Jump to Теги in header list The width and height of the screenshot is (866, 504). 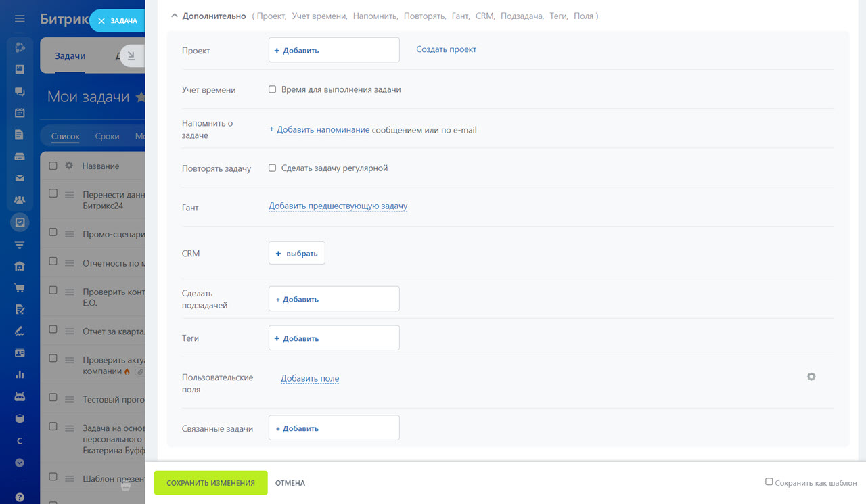tap(559, 15)
